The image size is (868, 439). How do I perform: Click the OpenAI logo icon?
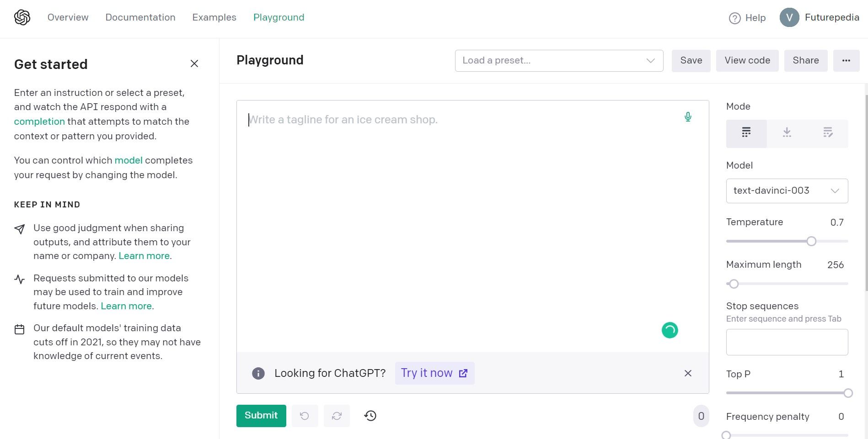(x=22, y=17)
